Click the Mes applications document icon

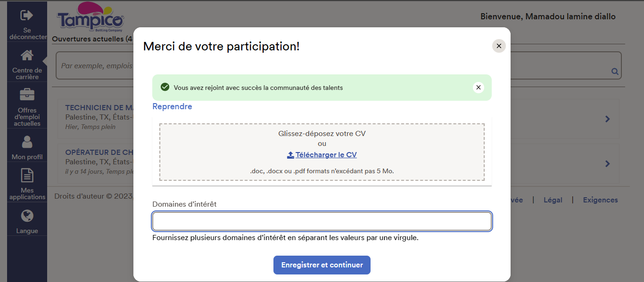pos(27,176)
